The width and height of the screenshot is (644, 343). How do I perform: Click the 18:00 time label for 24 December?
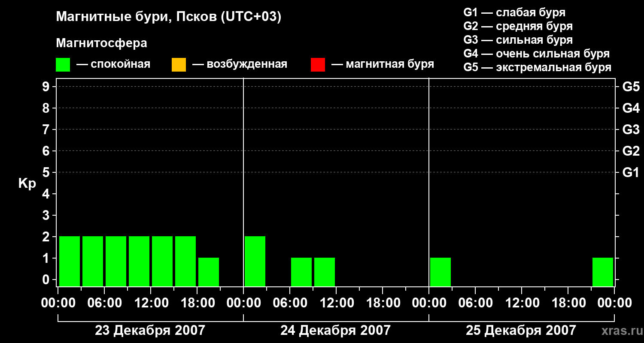383,303
